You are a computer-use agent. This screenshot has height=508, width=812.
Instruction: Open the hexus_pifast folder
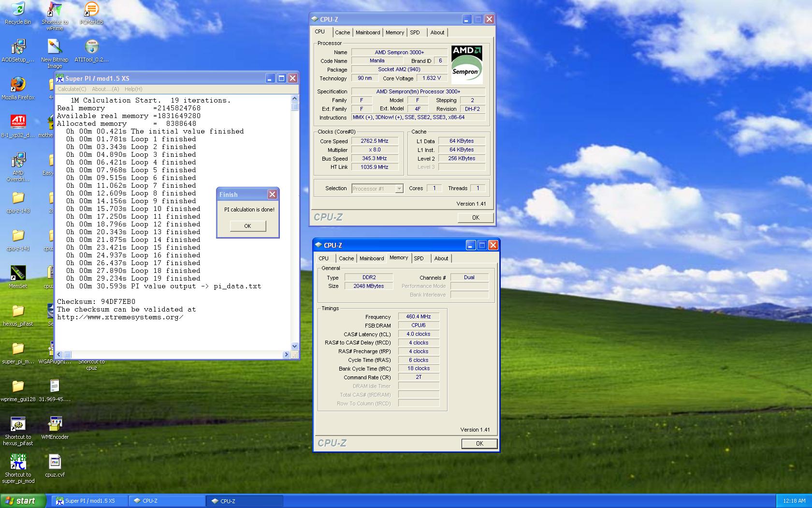coord(18,315)
